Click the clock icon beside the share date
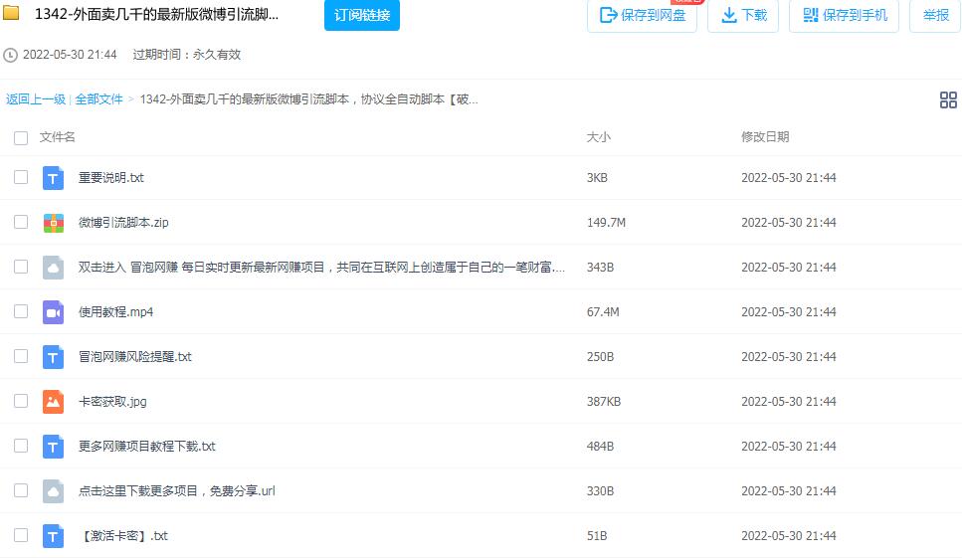 point(10,55)
